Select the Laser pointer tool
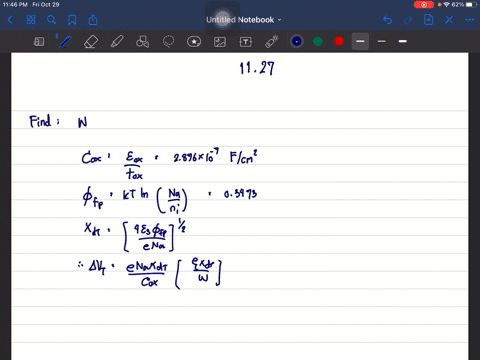 coord(272,42)
